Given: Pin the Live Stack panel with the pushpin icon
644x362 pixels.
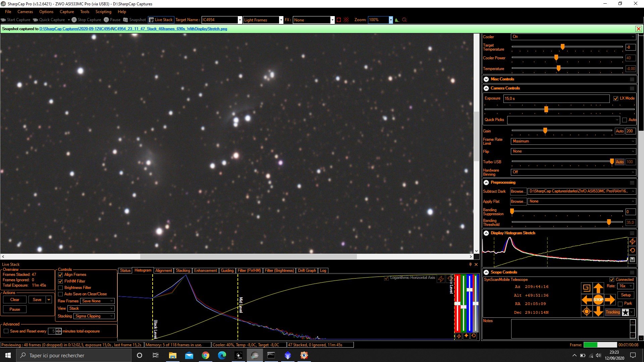Looking at the screenshot, I should (x=470, y=264).
